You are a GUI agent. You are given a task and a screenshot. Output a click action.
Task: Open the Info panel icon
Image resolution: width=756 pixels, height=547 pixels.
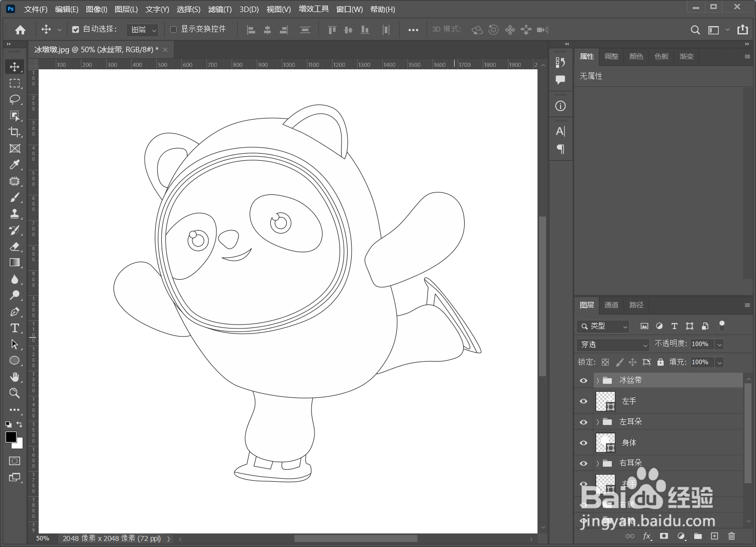(x=561, y=106)
